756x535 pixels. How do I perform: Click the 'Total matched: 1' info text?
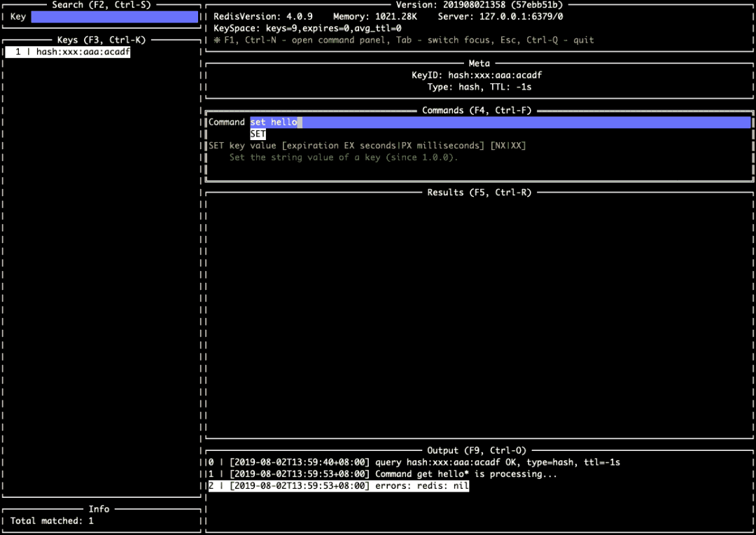pos(52,521)
